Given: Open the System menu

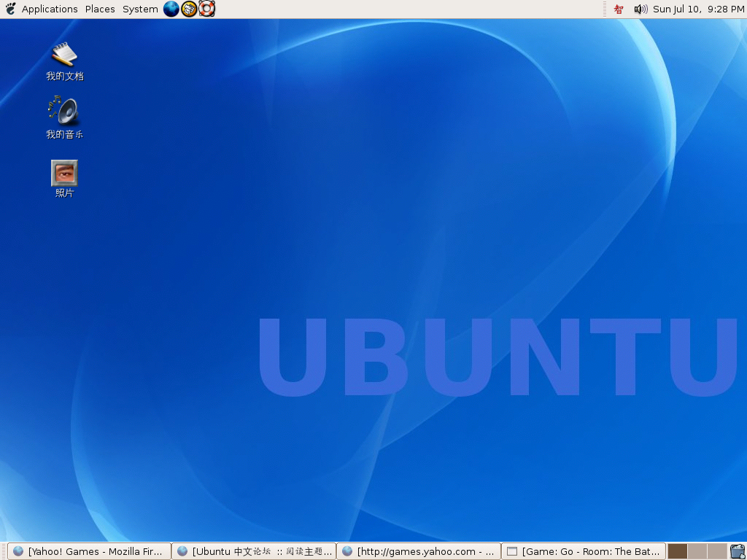Looking at the screenshot, I should point(140,9).
